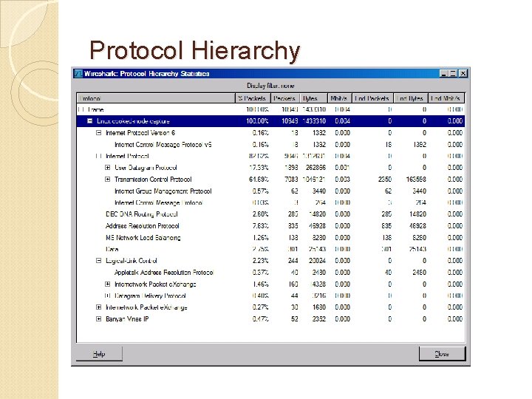Click the 20024 bytes value for Logical-Link Control

point(317,261)
